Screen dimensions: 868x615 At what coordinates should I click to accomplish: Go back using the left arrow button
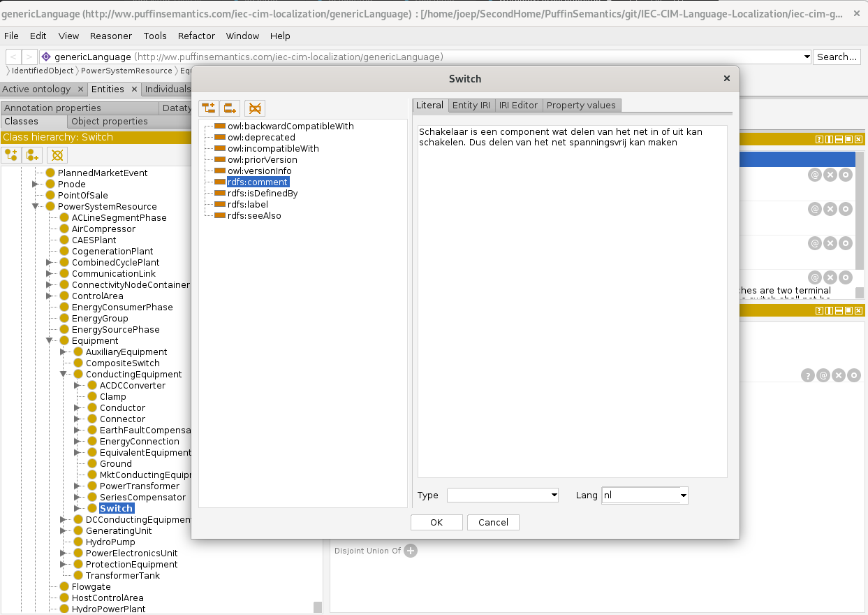13,57
